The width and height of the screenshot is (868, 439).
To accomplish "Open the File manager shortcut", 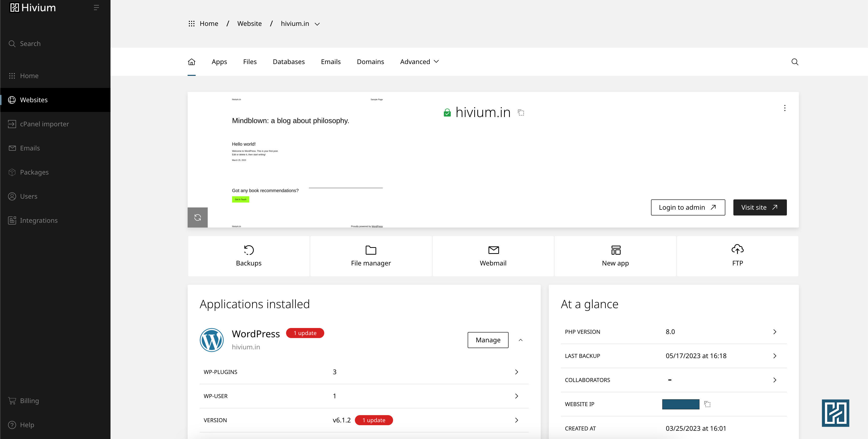I will pos(371,256).
